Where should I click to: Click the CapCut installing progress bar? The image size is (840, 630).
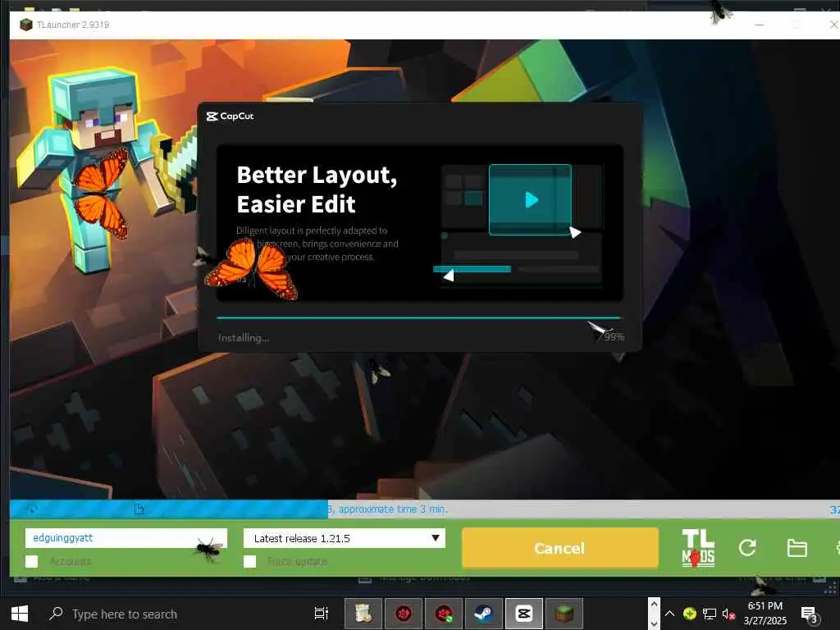pyautogui.click(x=419, y=317)
